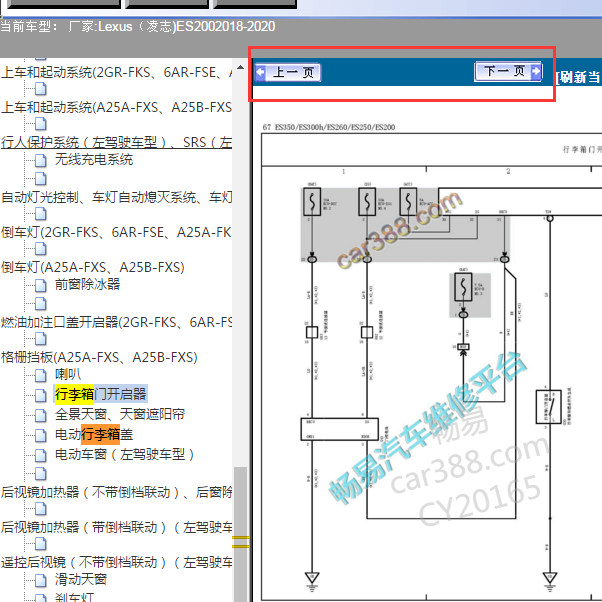Select 上车和起动系统(A25A-FXS、A25B-FXS text
This screenshot has height=602, width=602.
(x=116, y=107)
